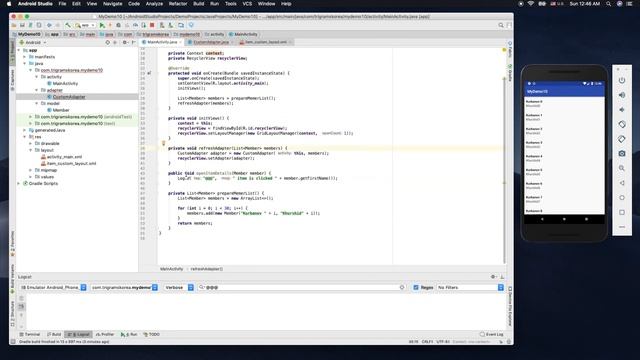Collapse the app module tree node
Screen dimensions: 640x360
(19, 50)
